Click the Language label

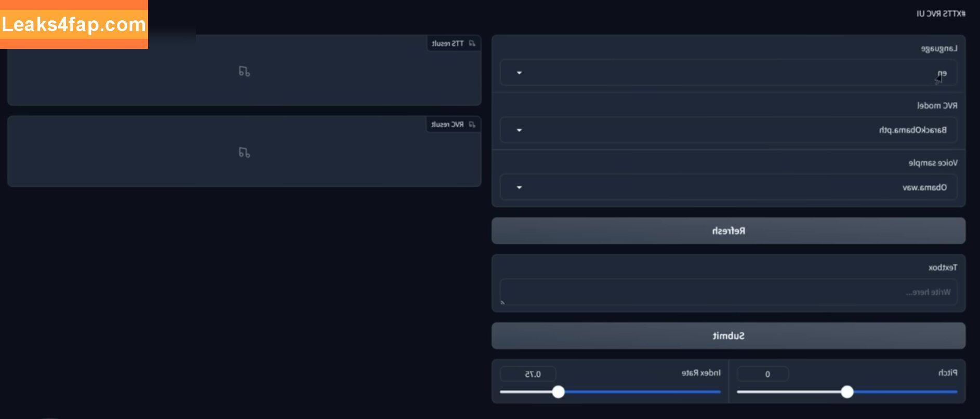pos(939,49)
